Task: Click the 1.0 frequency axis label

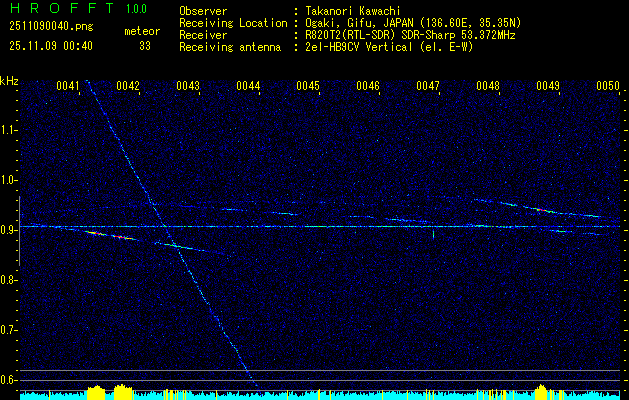Action: click(9, 180)
